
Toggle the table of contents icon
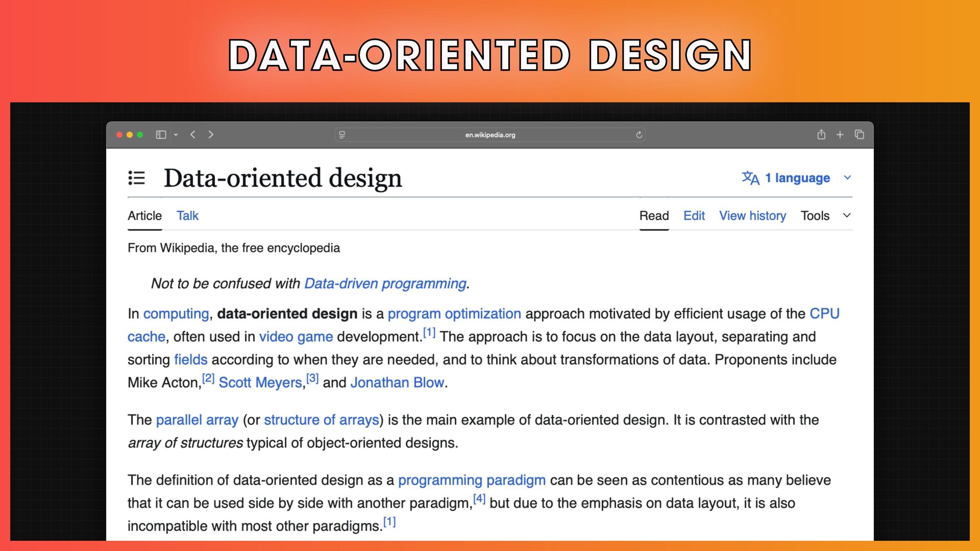point(136,178)
